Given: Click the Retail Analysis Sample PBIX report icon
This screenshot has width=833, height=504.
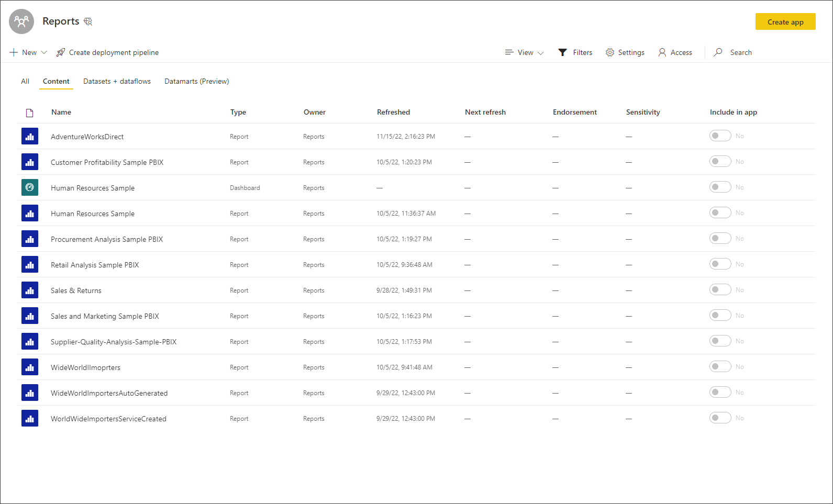Looking at the screenshot, I should [30, 264].
